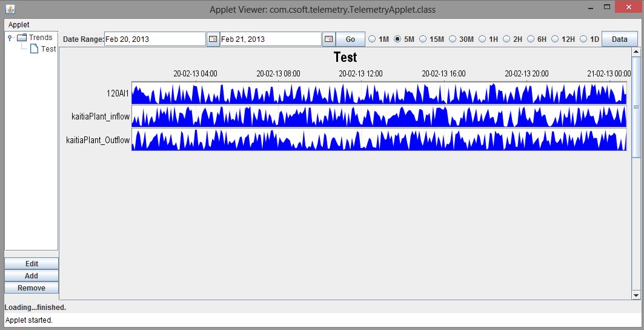Click the vertical scrollbar down arrow

pos(636,295)
